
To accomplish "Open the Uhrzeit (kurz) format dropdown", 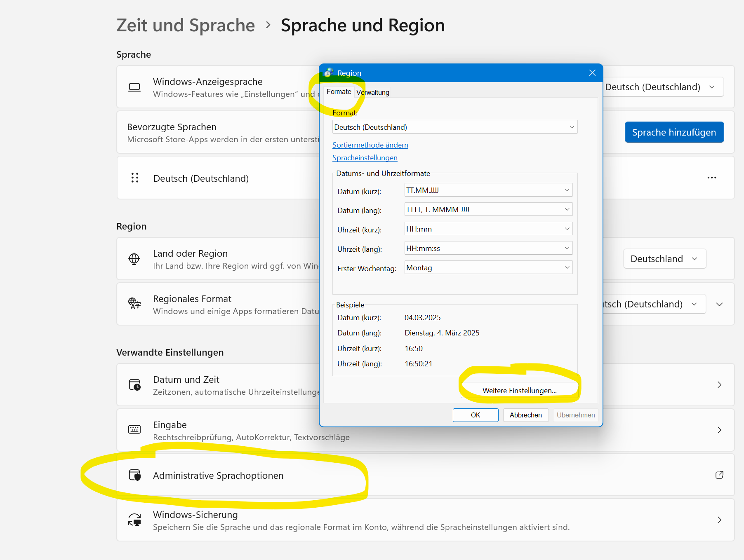I will coord(488,229).
